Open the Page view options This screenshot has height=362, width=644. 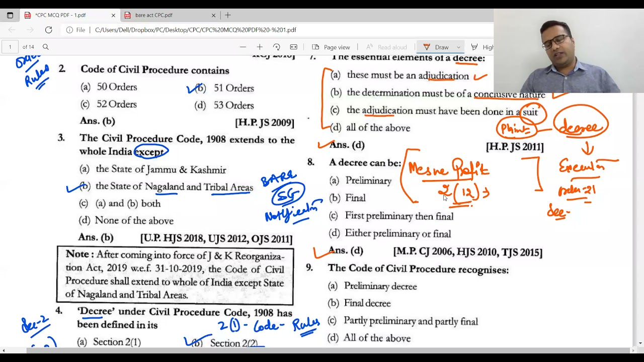coord(331,47)
